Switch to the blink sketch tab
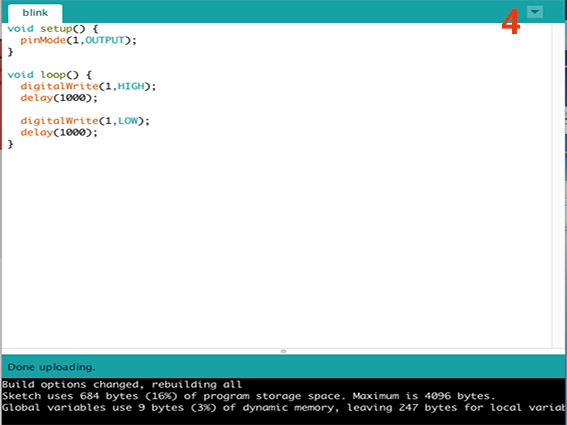This screenshot has width=567, height=425. [x=35, y=13]
